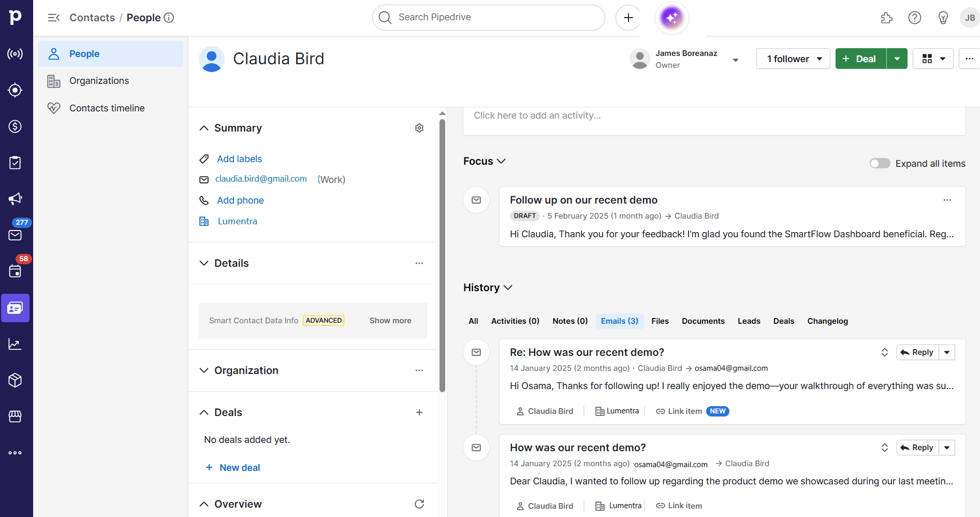Open the owner dropdown next to James Boreanaz
The height and width of the screenshot is (517, 980).
pyautogui.click(x=735, y=60)
